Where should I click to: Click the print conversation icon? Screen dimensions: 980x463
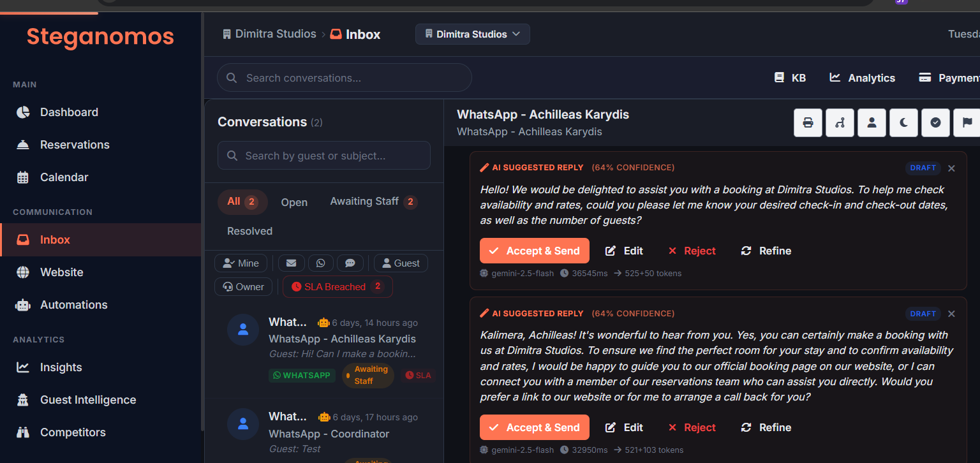click(x=808, y=122)
